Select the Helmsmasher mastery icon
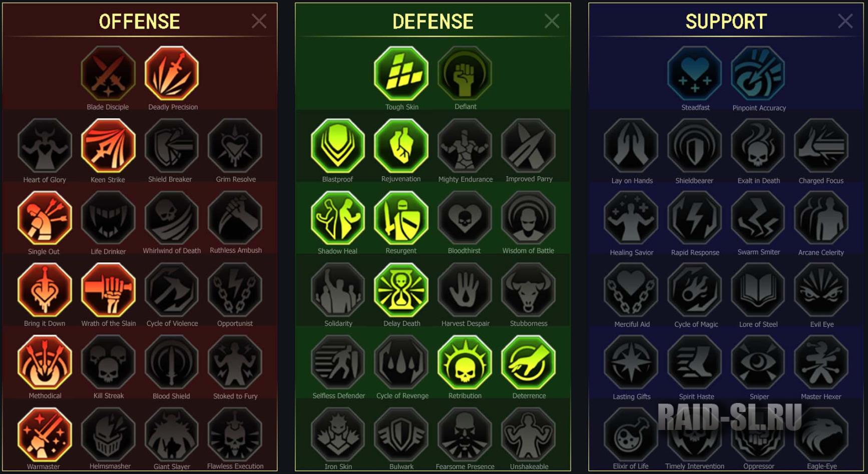 click(108, 434)
